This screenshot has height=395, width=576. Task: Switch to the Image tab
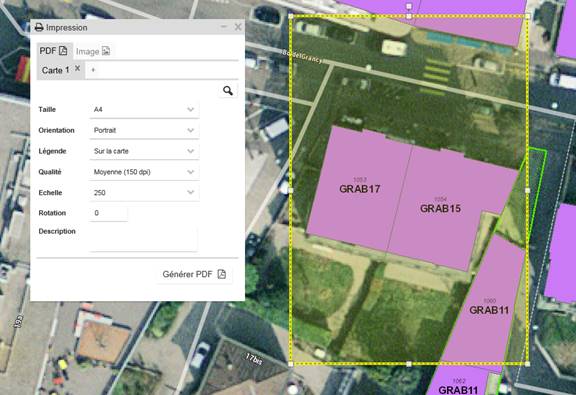(93, 51)
